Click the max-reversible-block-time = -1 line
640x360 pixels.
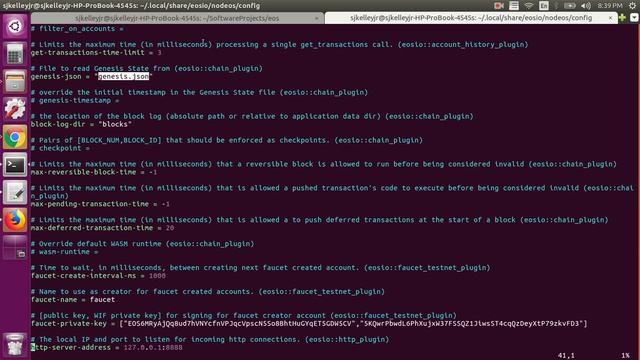(94, 172)
